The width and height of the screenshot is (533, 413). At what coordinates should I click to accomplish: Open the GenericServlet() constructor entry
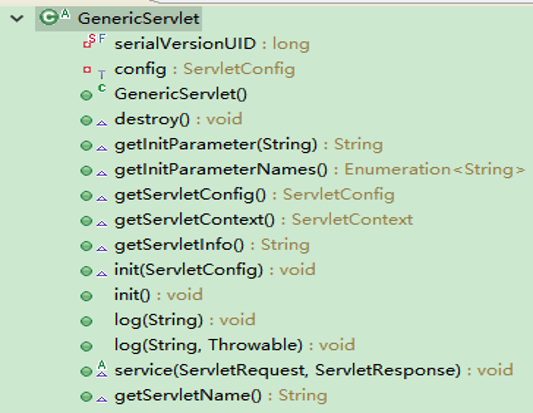(181, 94)
